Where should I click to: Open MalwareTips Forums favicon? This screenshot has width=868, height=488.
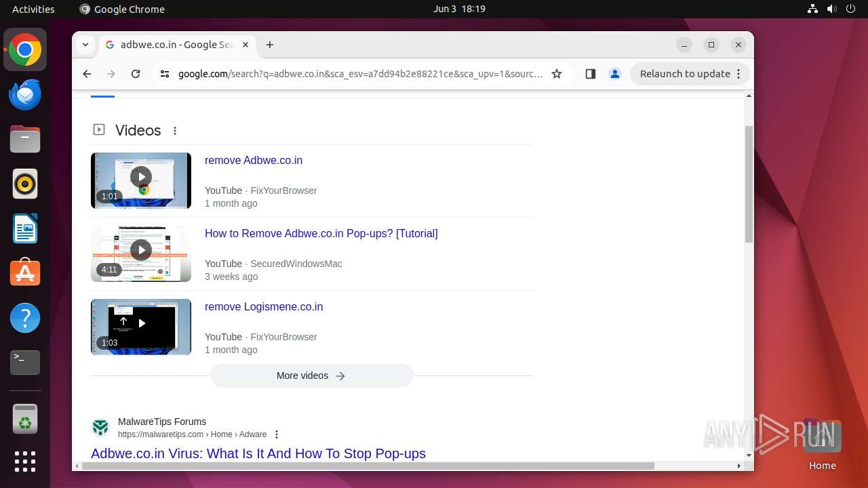(100, 428)
